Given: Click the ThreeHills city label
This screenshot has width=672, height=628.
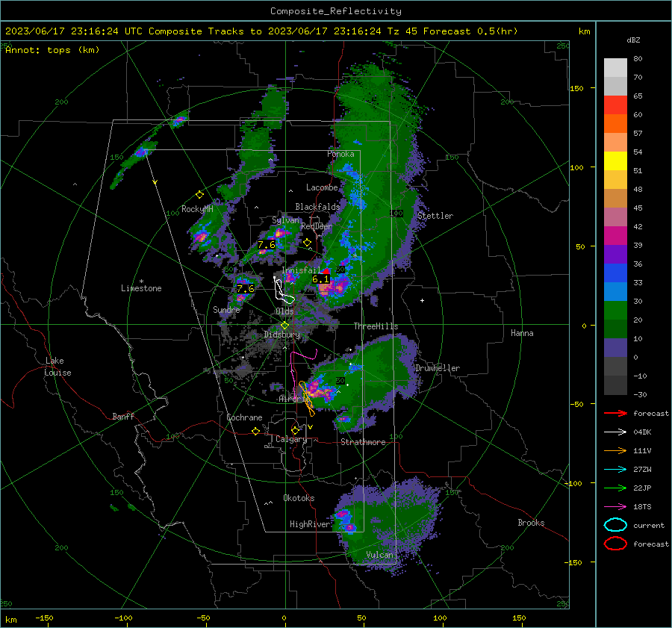Looking at the screenshot, I should coord(376,326).
